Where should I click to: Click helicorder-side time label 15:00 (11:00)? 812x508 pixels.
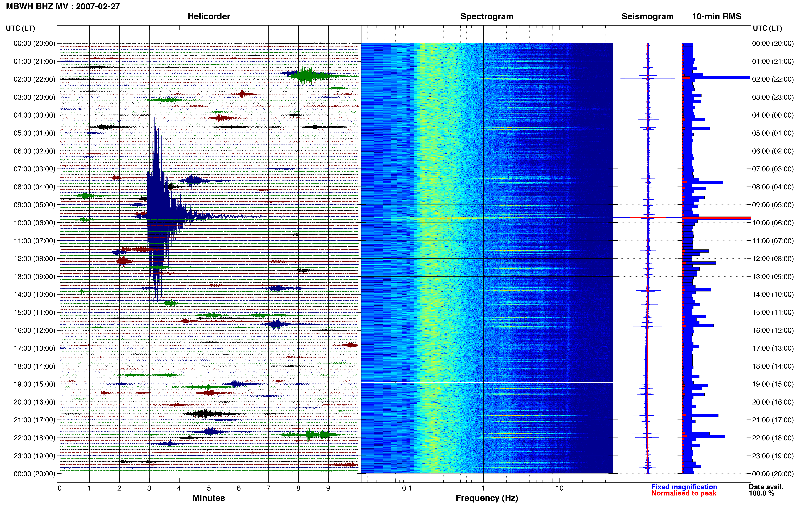pyautogui.click(x=34, y=312)
